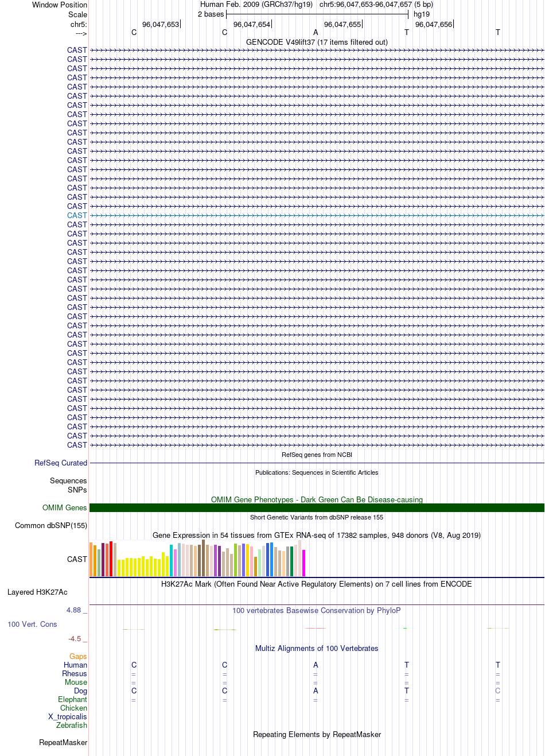Screen dimensions: 545x756
Task: Click the Sequences track label
Action: pyautogui.click(x=68, y=480)
